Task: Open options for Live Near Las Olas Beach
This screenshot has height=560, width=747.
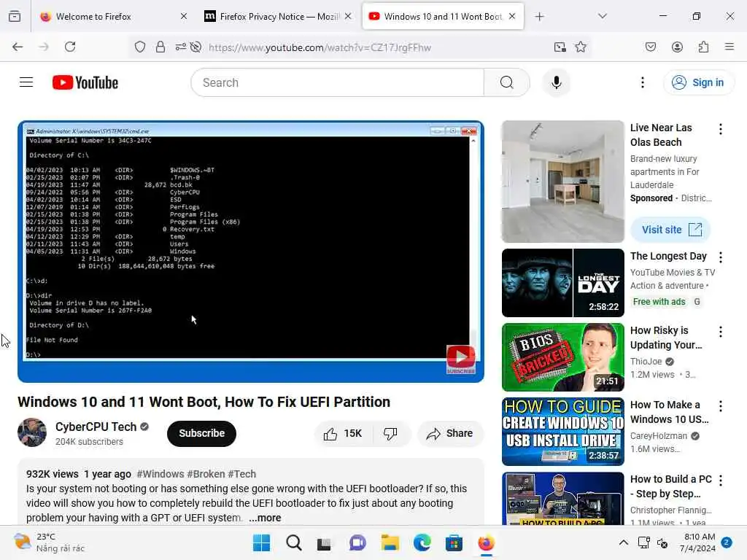Action: (x=720, y=129)
